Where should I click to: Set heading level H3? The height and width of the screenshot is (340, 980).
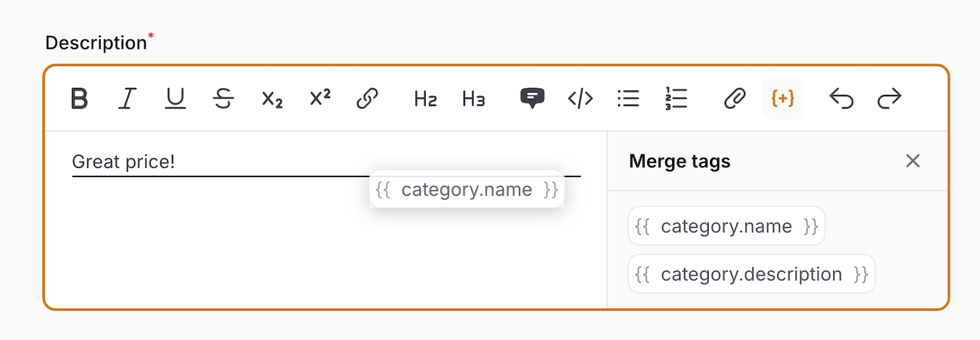click(473, 99)
